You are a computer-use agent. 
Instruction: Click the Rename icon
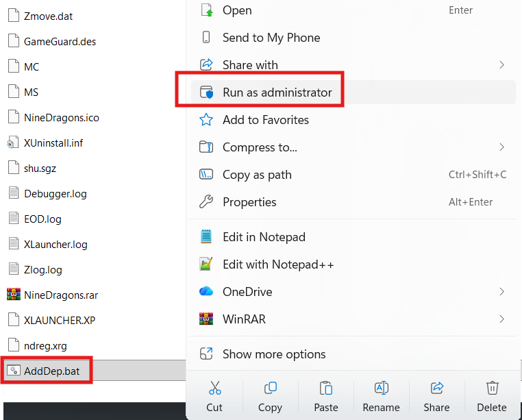(x=382, y=388)
